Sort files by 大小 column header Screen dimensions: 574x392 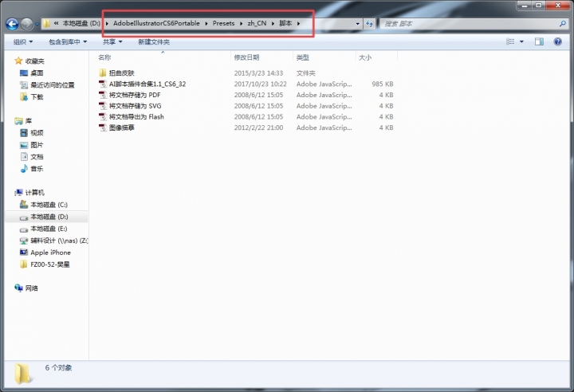click(365, 58)
